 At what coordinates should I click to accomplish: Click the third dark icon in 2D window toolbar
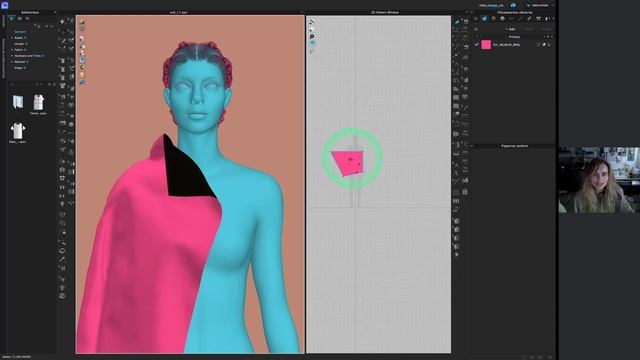point(312,36)
